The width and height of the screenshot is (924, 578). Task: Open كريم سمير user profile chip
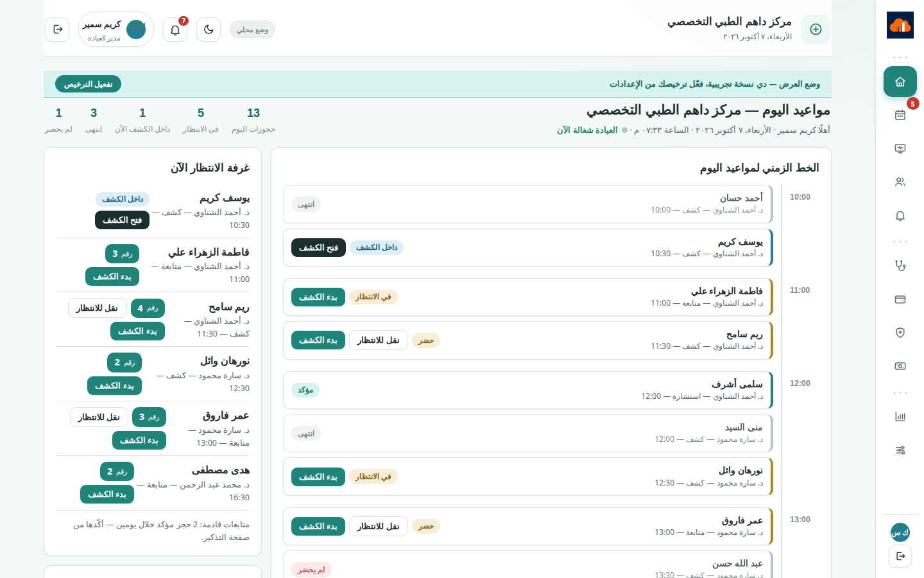(116, 30)
